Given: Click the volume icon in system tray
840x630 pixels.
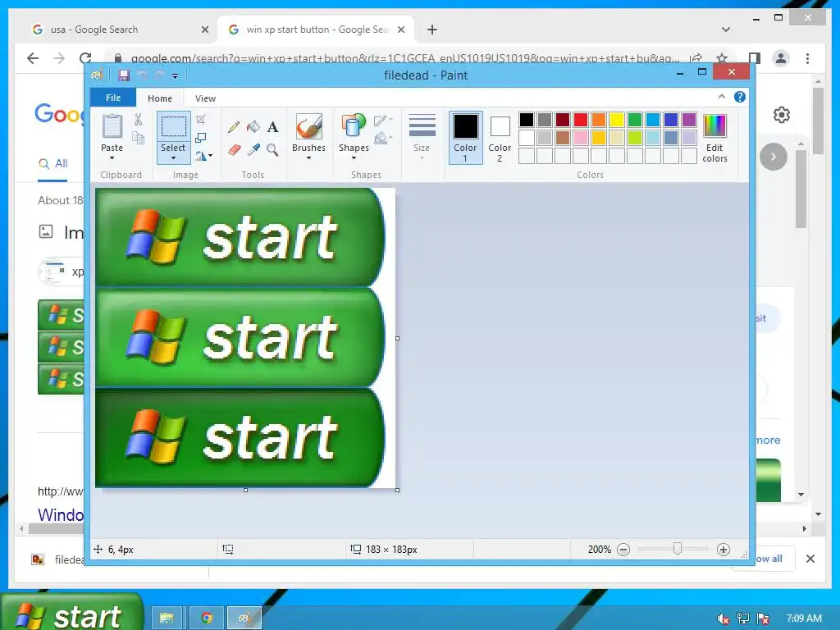Looking at the screenshot, I should [723, 619].
